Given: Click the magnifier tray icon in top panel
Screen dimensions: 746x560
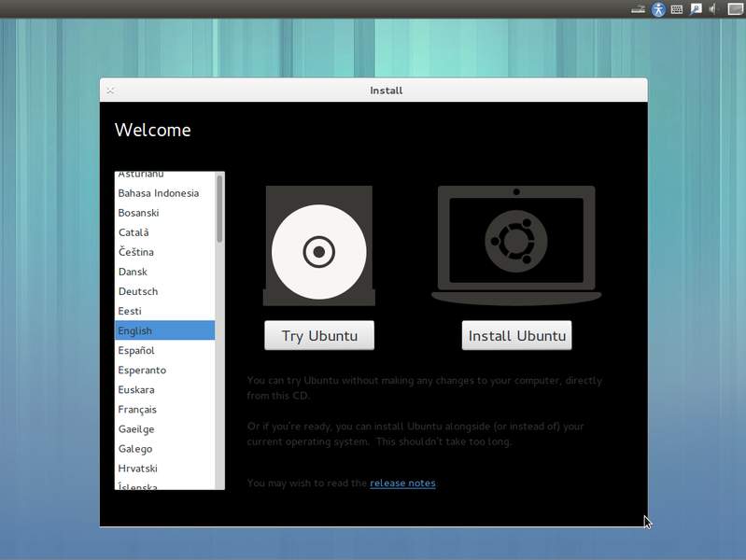Looking at the screenshot, I should click(696, 9).
